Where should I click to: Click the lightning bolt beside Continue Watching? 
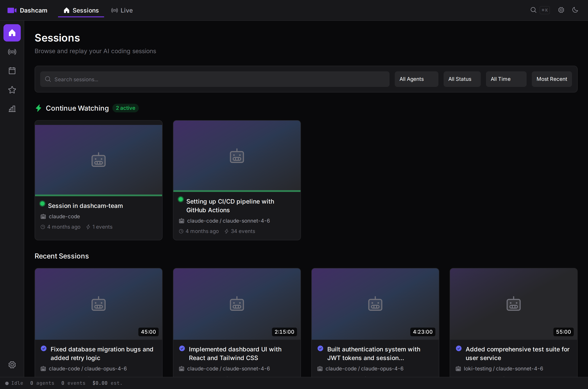38,108
